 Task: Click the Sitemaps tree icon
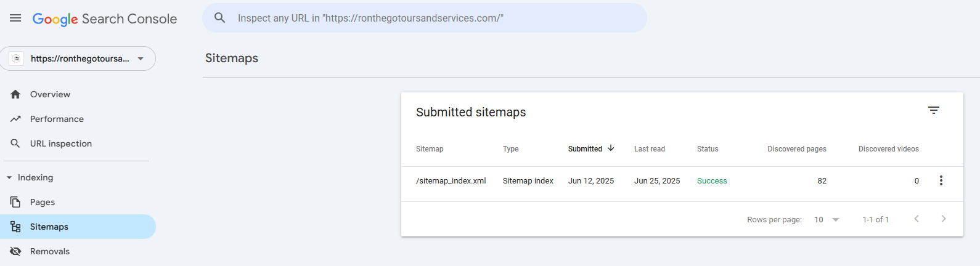pyautogui.click(x=15, y=227)
